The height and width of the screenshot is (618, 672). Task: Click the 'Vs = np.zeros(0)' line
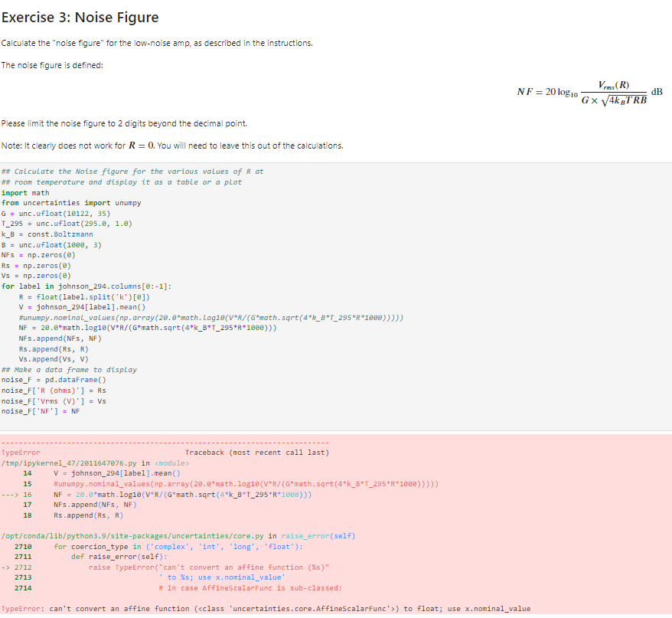[x=36, y=276]
